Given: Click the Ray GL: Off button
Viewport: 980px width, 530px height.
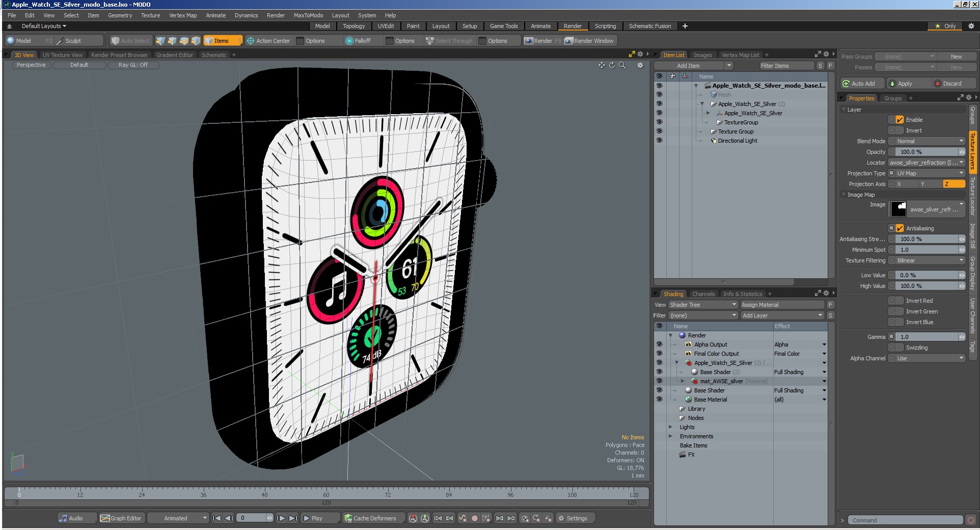Looking at the screenshot, I should (x=133, y=65).
